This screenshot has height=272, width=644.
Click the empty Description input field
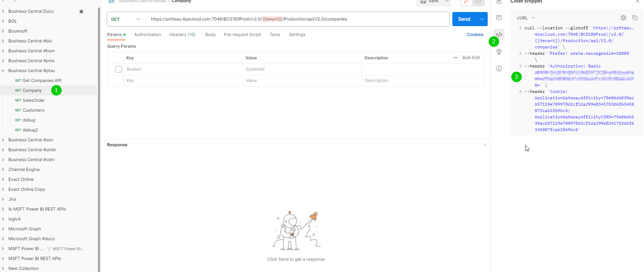[x=423, y=81]
